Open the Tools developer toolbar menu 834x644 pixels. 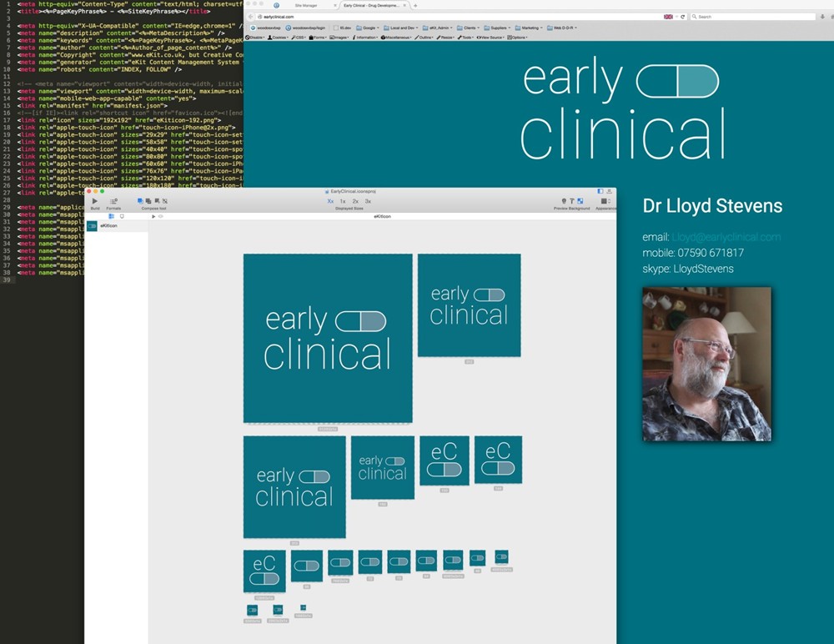click(466, 38)
